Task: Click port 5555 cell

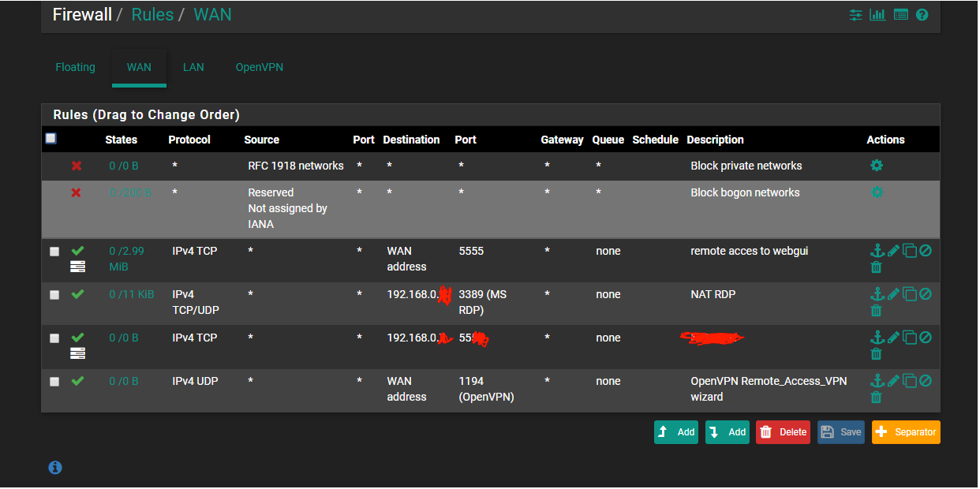Action: (471, 251)
